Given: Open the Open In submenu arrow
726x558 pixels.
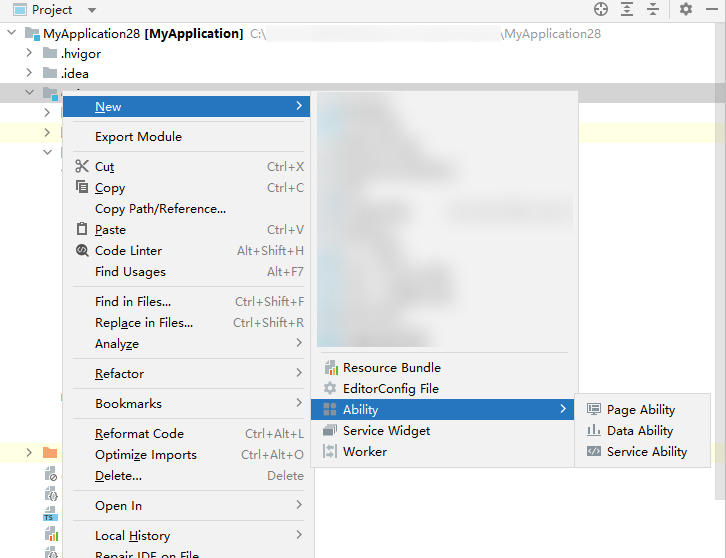Looking at the screenshot, I should [299, 505].
